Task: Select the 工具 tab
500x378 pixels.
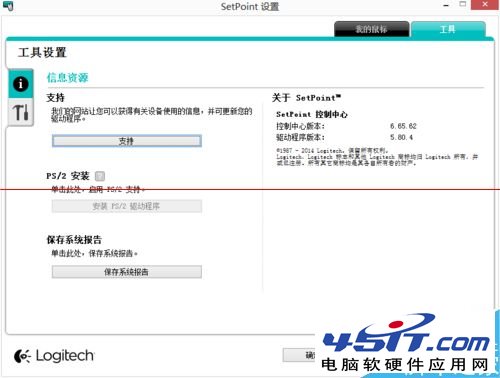Action: pyautogui.click(x=448, y=29)
